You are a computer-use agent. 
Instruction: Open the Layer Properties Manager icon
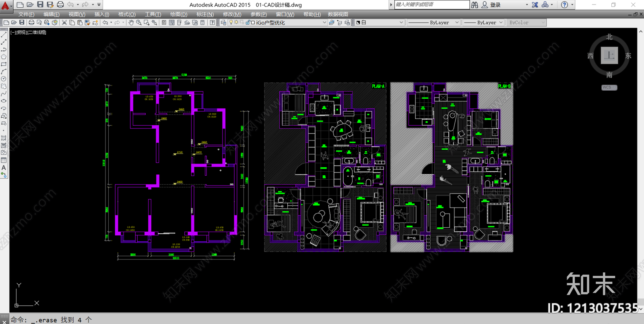tap(223, 23)
